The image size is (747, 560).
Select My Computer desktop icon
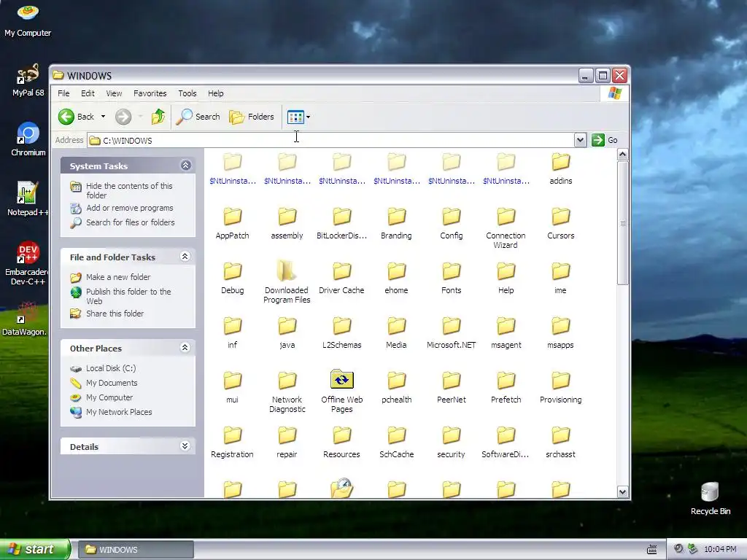(28, 20)
